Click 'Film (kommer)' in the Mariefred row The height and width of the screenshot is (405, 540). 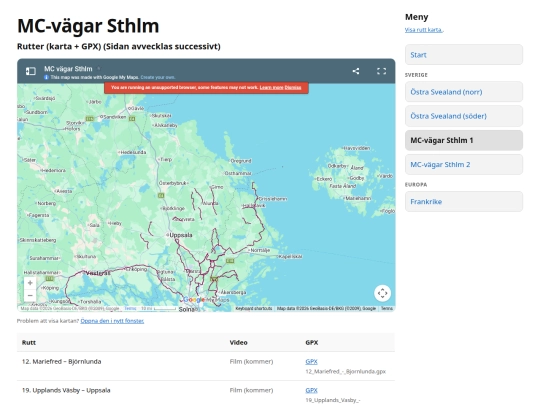251,361
